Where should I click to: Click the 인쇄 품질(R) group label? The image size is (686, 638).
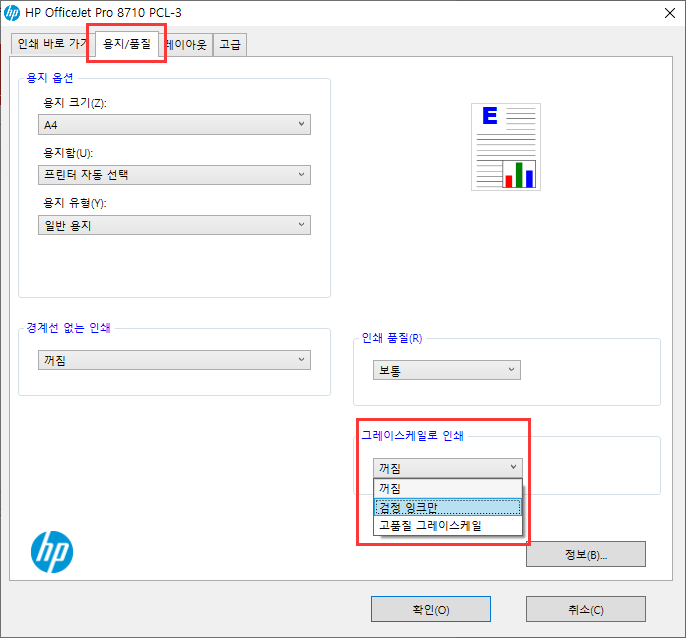(x=392, y=338)
